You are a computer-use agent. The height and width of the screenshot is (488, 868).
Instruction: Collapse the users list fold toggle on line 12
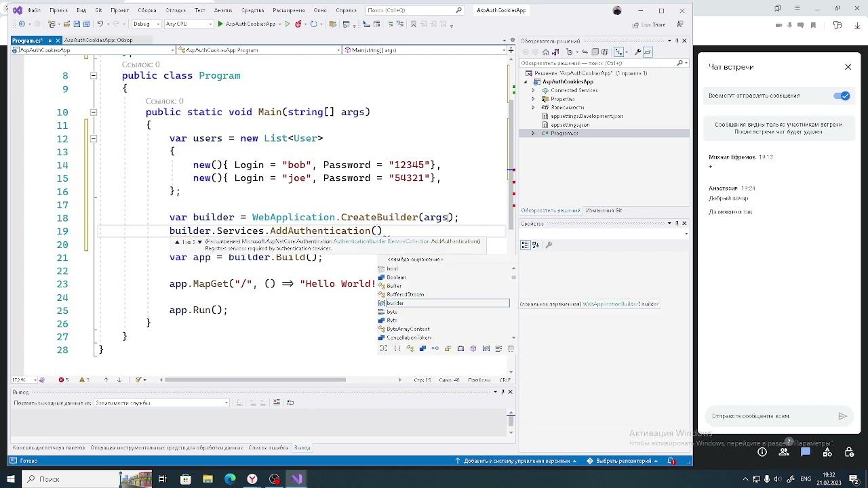click(94, 138)
